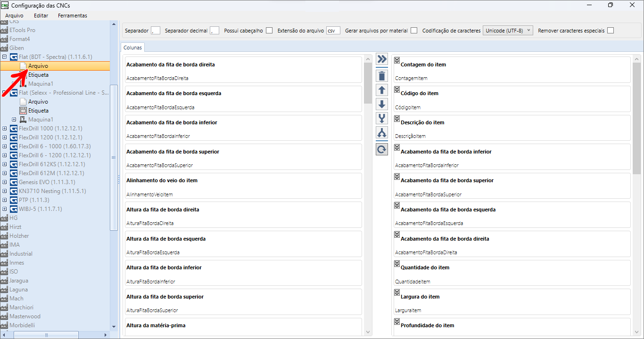Select the Colunas tab
This screenshot has width=644, height=339.
[x=132, y=48]
